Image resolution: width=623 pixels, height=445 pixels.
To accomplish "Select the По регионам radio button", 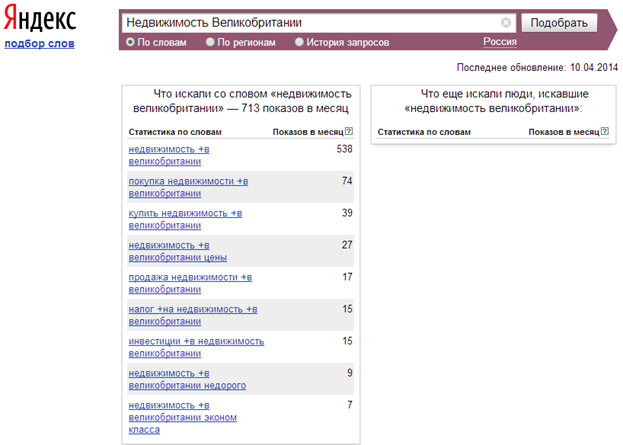I will [x=210, y=42].
